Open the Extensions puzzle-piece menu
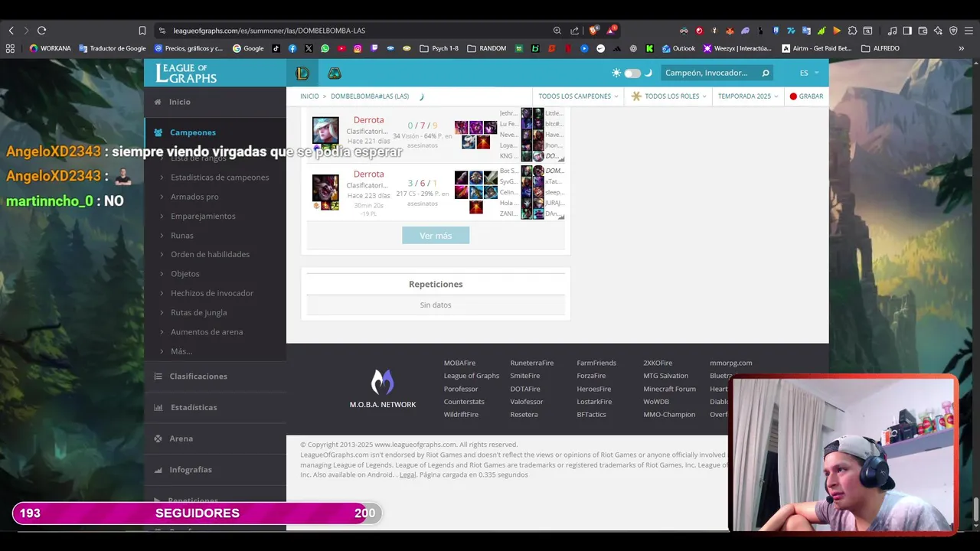Image resolution: width=980 pixels, height=551 pixels. [852, 31]
